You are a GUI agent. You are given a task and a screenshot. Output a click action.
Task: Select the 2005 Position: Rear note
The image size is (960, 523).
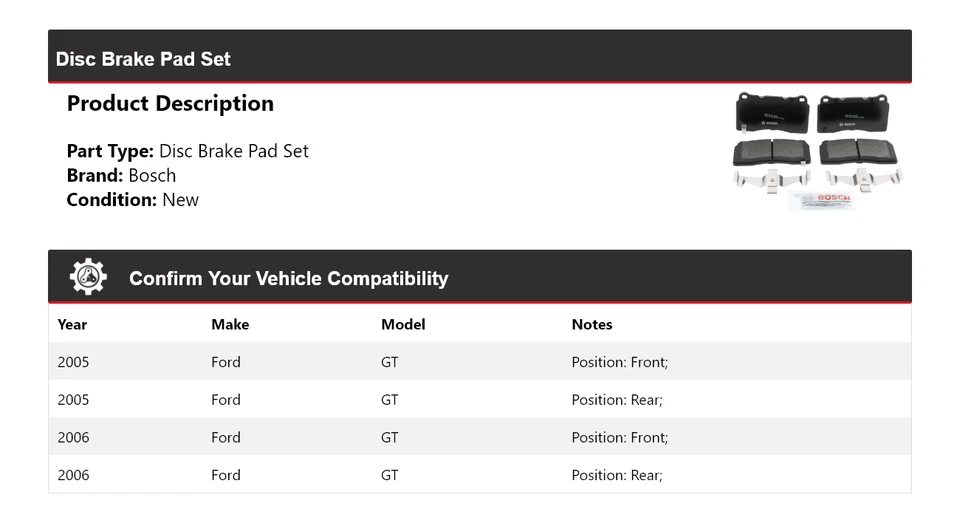coord(617,400)
